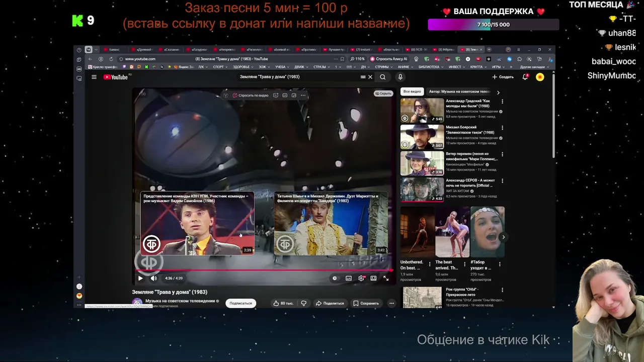Open overlay toolbar three-dot menu
Viewport: 644px width, 362px height.
click(303, 96)
